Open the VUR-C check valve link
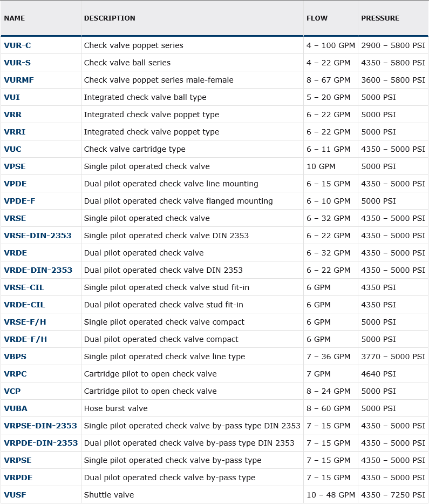The height and width of the screenshot is (504, 429). coord(17,45)
